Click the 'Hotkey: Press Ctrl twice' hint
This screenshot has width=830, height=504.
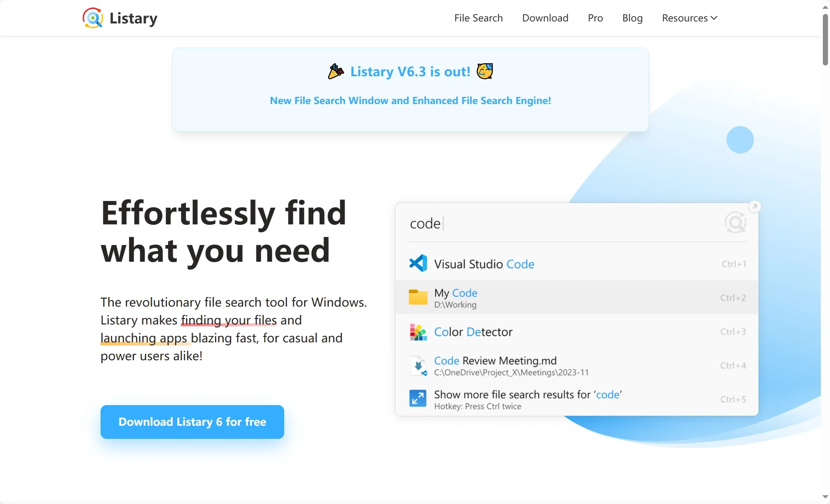(x=477, y=406)
